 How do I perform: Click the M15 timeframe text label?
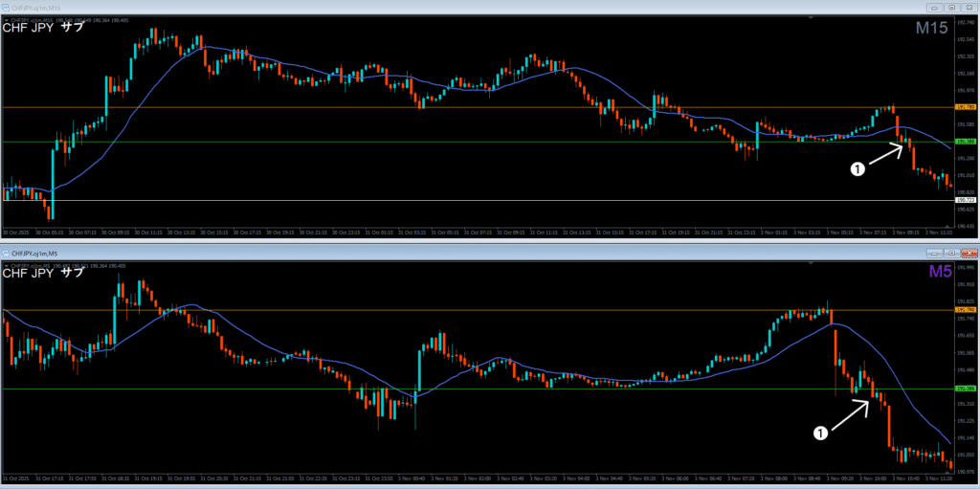click(930, 29)
